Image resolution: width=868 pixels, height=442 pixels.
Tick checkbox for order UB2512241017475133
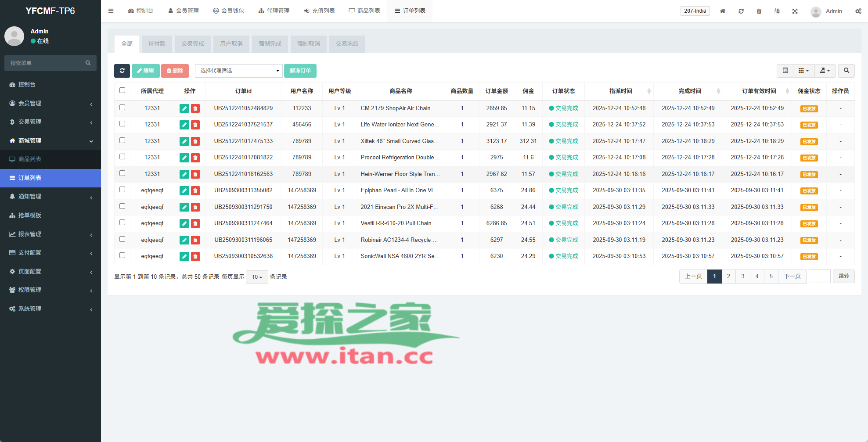[x=122, y=140]
